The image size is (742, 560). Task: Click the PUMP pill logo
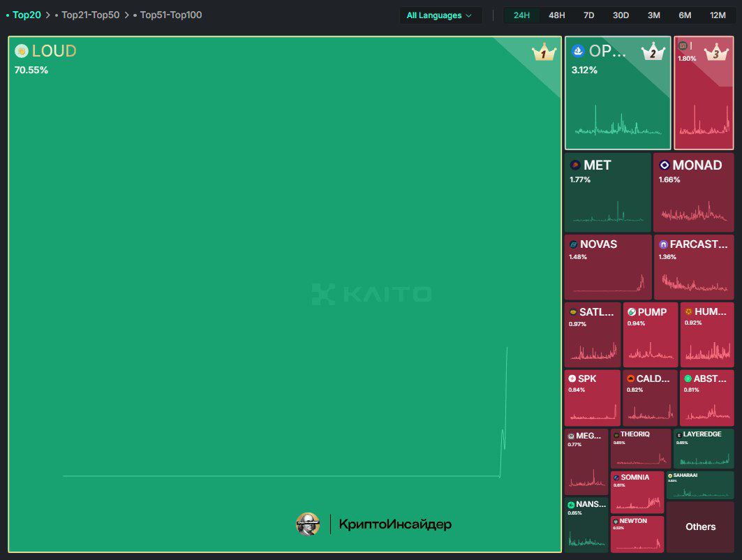[x=631, y=312]
